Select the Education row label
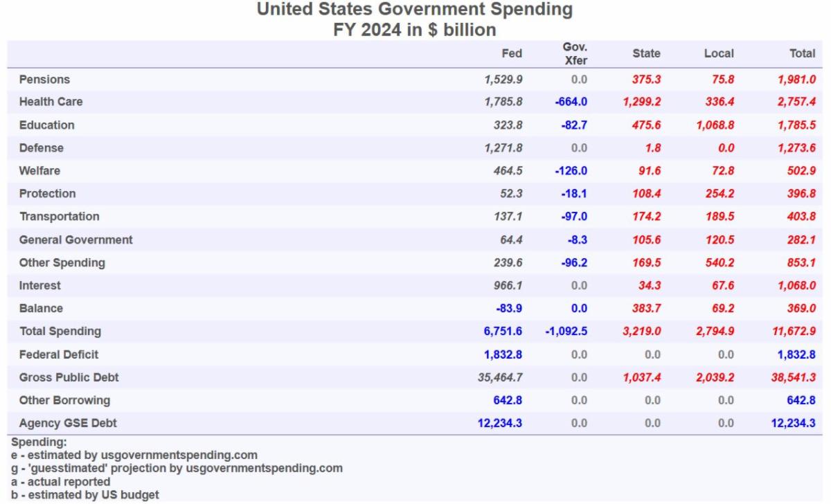The height and width of the screenshot is (504, 831). (x=46, y=125)
